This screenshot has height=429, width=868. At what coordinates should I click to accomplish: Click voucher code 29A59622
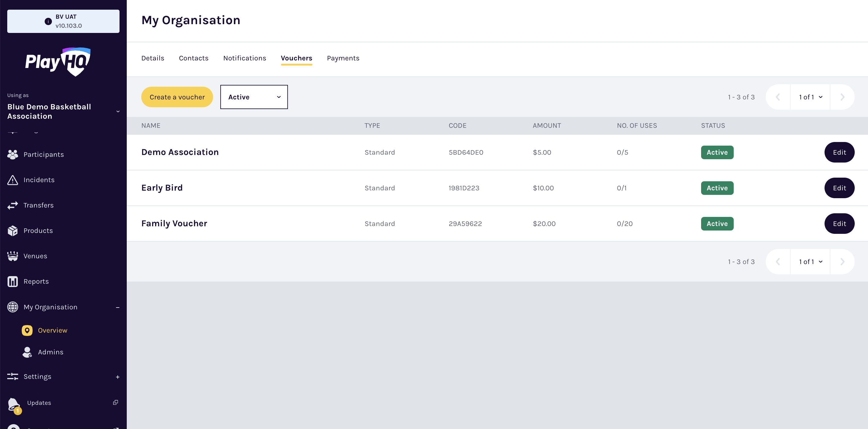(465, 224)
